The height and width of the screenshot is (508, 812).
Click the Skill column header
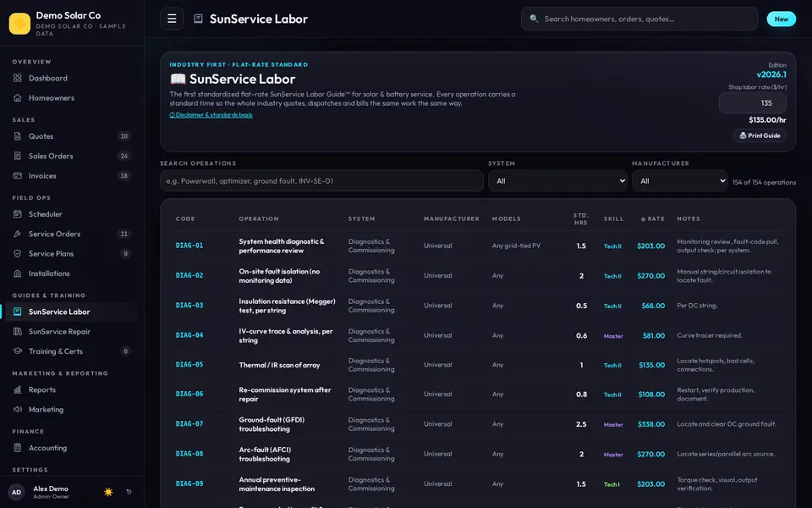pos(614,218)
